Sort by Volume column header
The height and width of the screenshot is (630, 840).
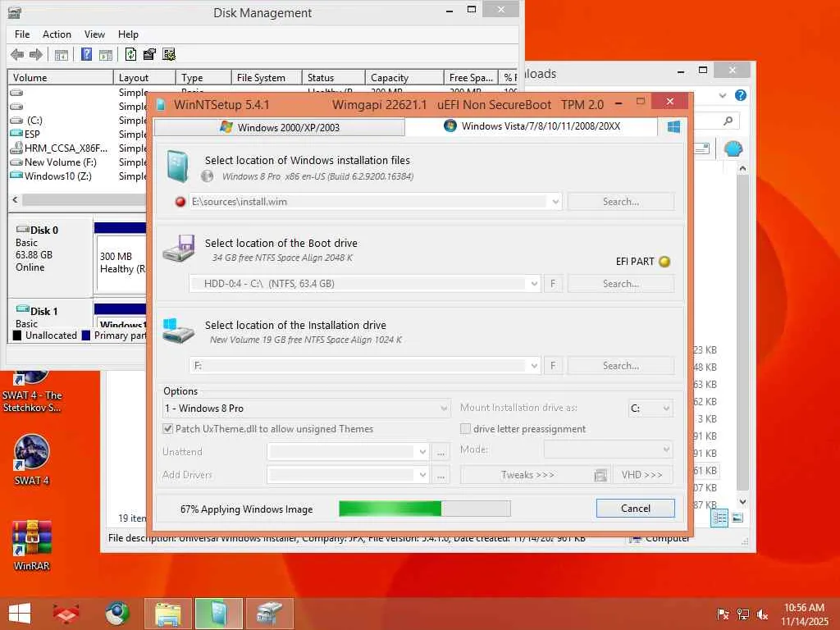pyautogui.click(x=60, y=78)
